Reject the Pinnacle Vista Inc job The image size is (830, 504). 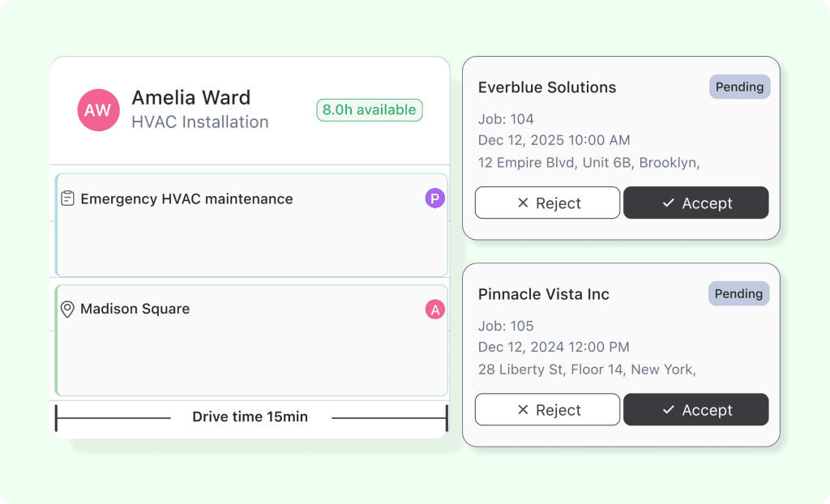point(547,409)
